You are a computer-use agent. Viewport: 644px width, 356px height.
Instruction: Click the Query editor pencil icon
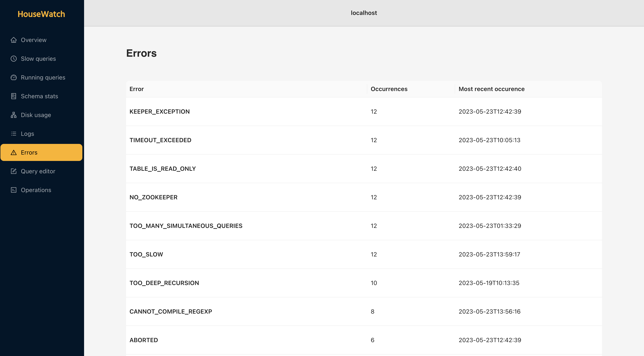click(x=13, y=171)
